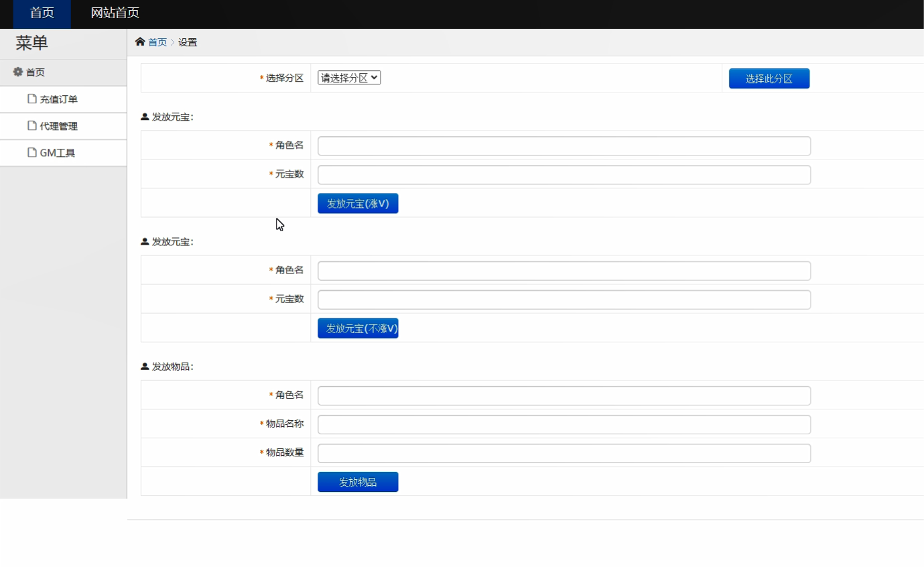
Task: Open the GM工具 sidebar menu item
Action: point(58,153)
